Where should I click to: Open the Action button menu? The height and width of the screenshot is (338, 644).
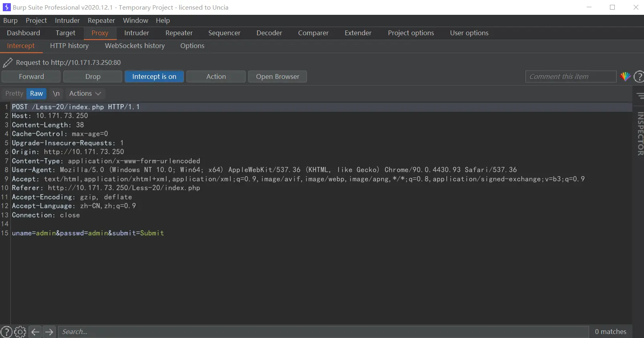[216, 76]
